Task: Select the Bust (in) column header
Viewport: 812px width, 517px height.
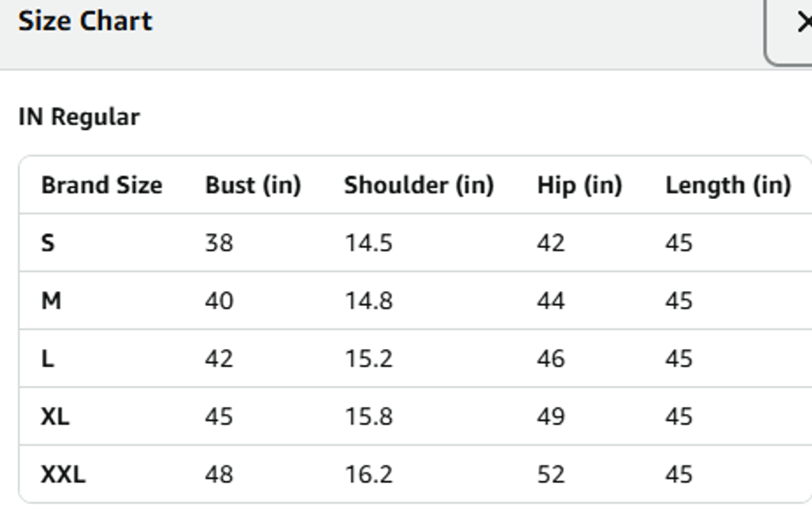Action: pyautogui.click(x=253, y=186)
